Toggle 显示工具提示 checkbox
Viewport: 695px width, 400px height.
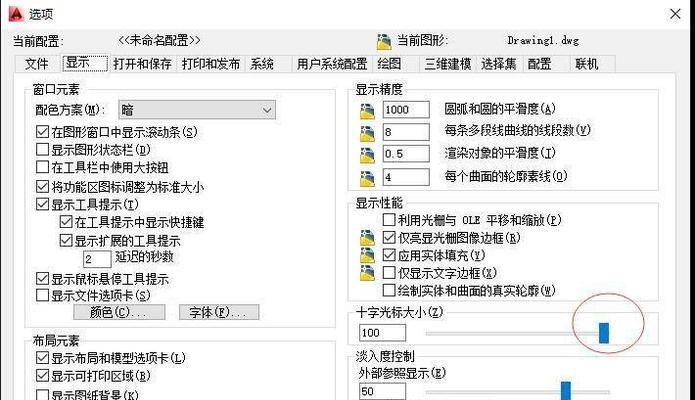click(42, 204)
